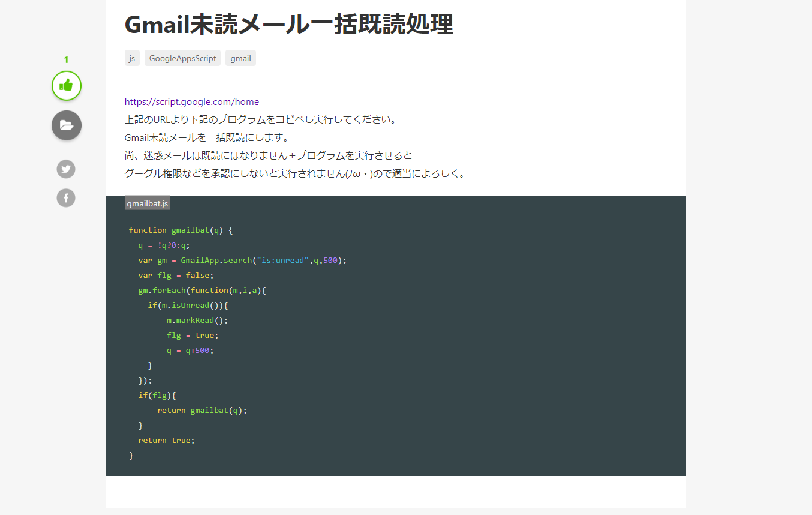Click the line starting with グーグル権限などを承認
Screen dimensions: 812x515
(x=295, y=174)
